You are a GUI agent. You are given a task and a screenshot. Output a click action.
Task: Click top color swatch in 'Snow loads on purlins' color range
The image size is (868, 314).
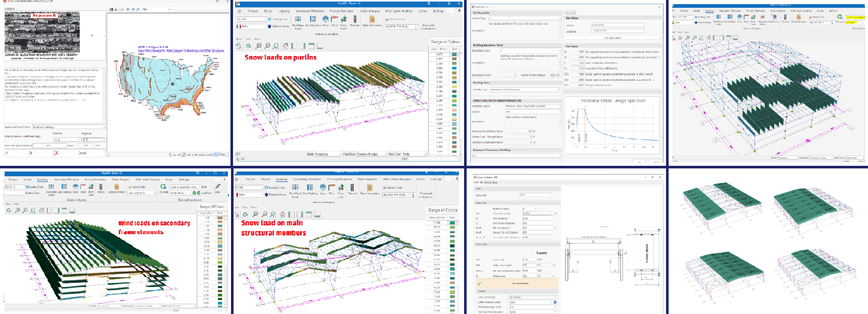(454, 54)
